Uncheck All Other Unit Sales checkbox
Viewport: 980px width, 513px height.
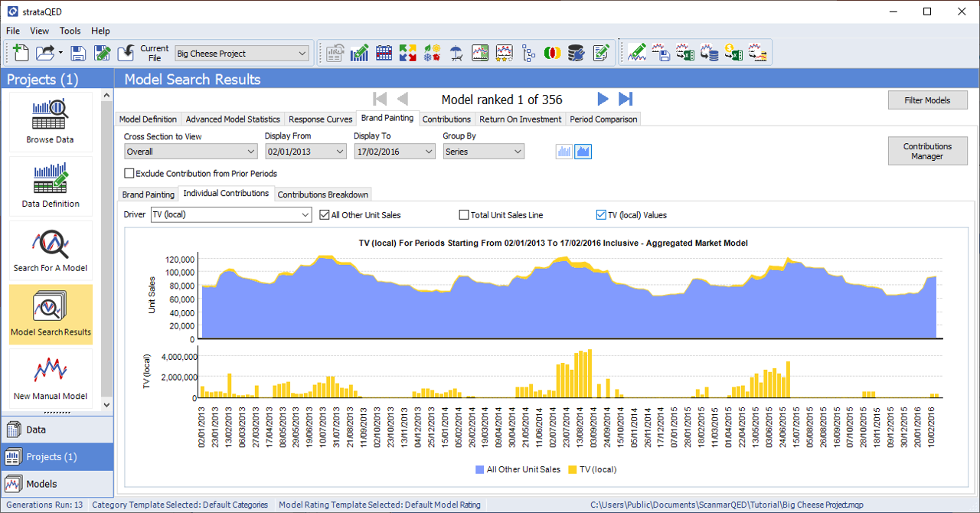[x=325, y=215]
